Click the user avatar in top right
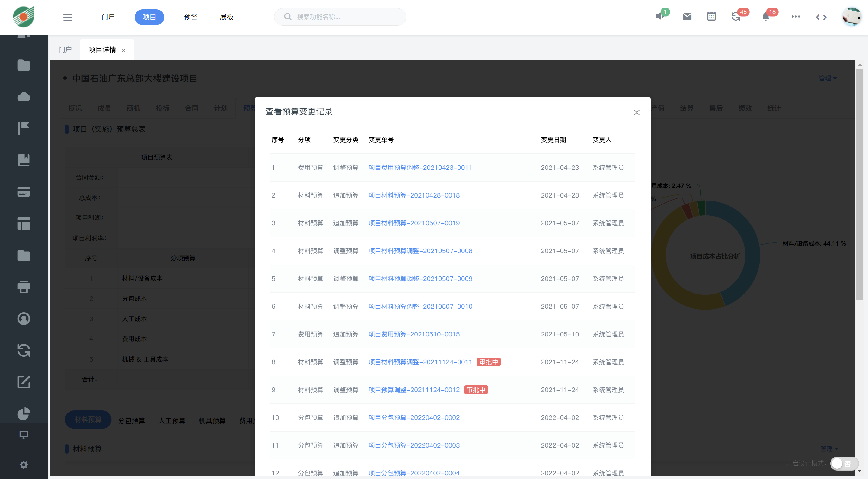 (851, 17)
